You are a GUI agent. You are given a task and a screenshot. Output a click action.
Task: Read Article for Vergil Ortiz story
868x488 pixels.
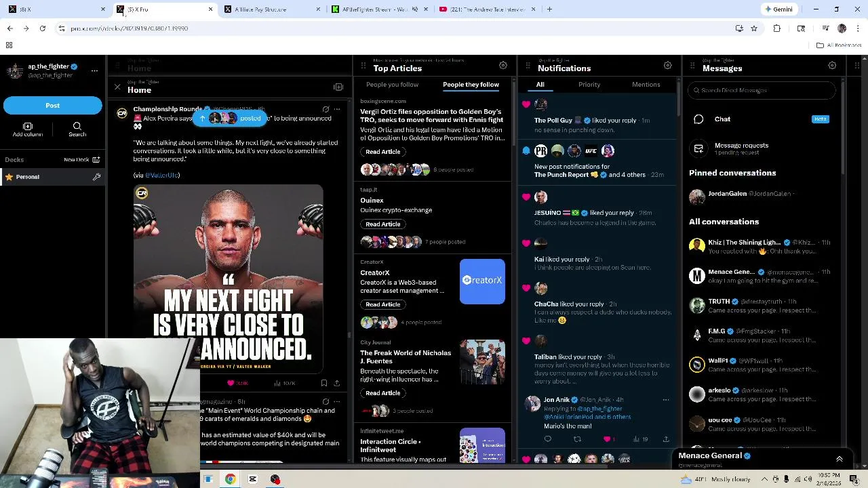(x=383, y=152)
